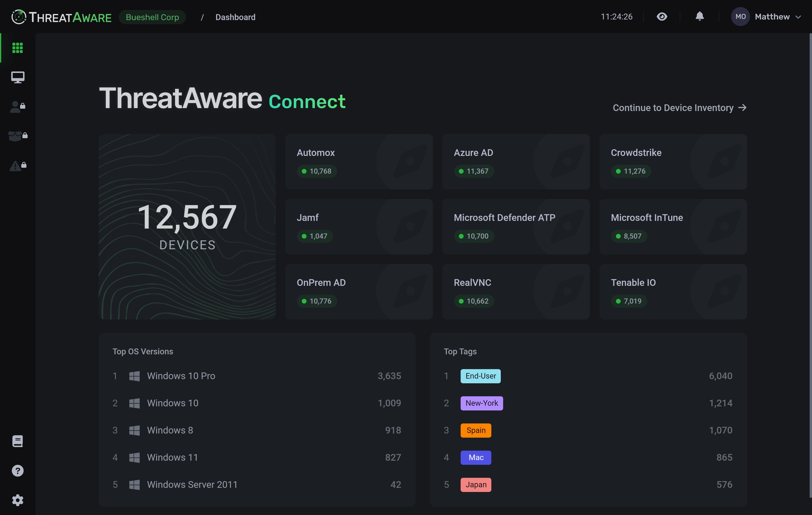The height and width of the screenshot is (515, 812).
Task: Open the Crowdstrike connector card
Action: (x=673, y=162)
